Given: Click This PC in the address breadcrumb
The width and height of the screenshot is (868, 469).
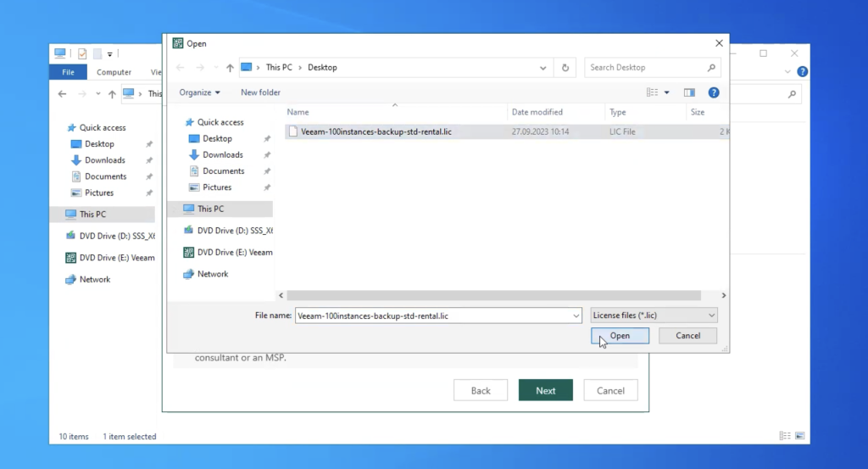Looking at the screenshot, I should (279, 68).
